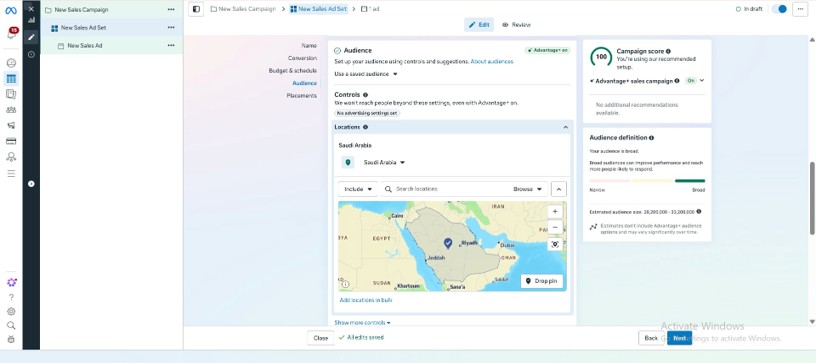The height and width of the screenshot is (363, 816).
Task: Collapse the map with the chevron button
Action: coord(558,189)
